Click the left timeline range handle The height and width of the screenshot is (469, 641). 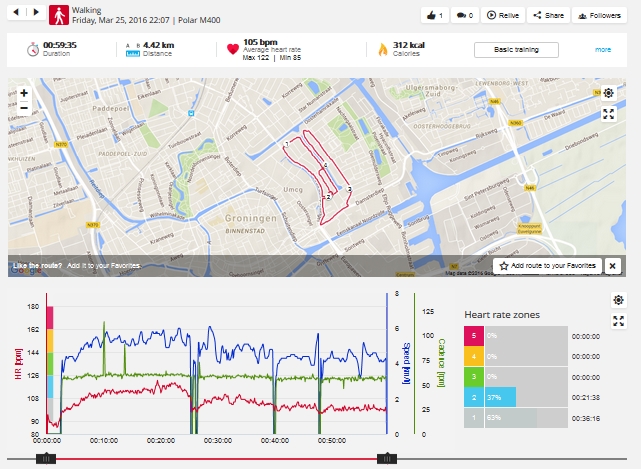[x=46, y=458]
